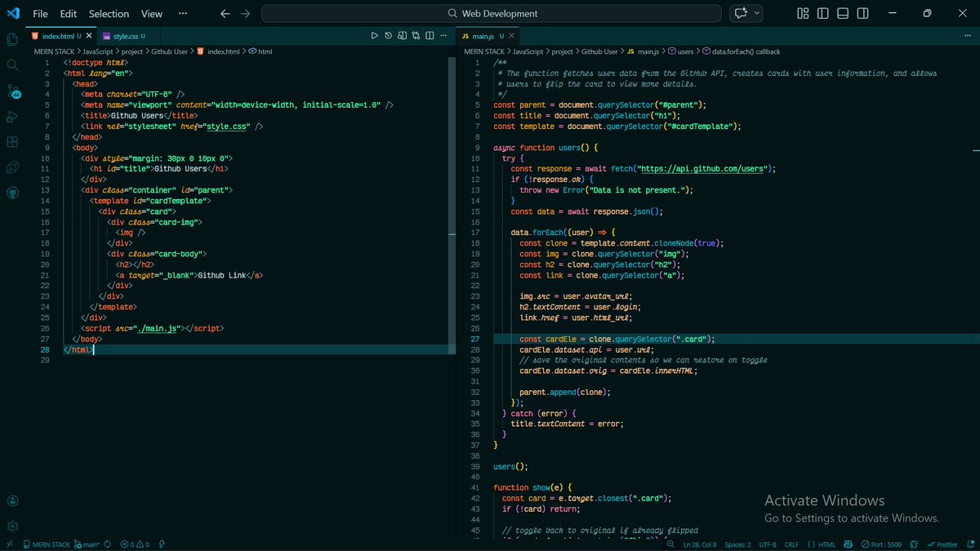Click the https://api.github.com/users link in main.js

coord(702,169)
